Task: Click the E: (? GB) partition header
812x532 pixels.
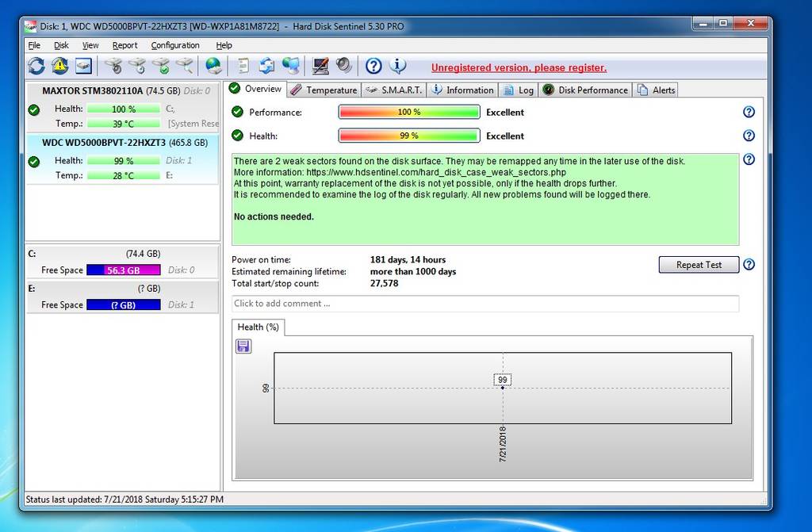Action: click(123, 289)
